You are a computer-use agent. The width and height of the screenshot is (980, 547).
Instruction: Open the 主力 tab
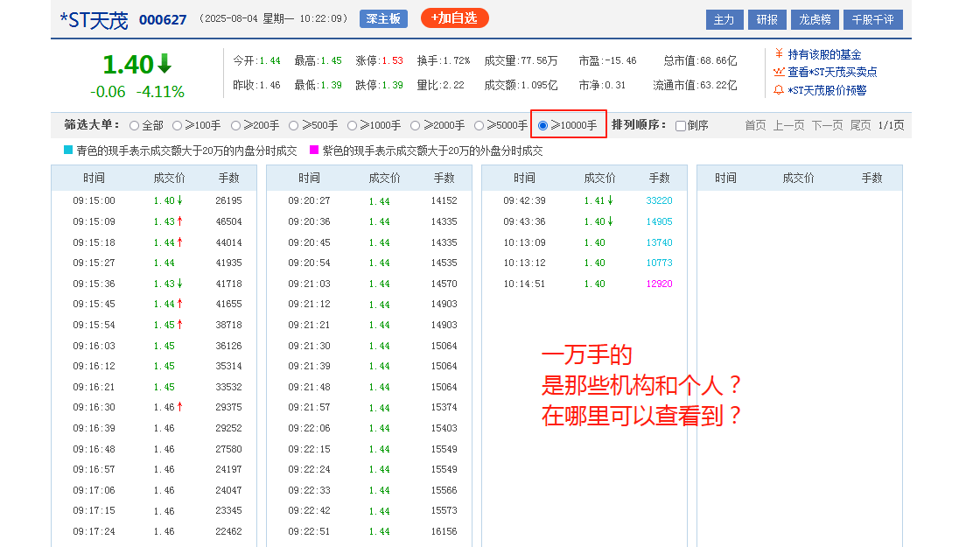(724, 20)
